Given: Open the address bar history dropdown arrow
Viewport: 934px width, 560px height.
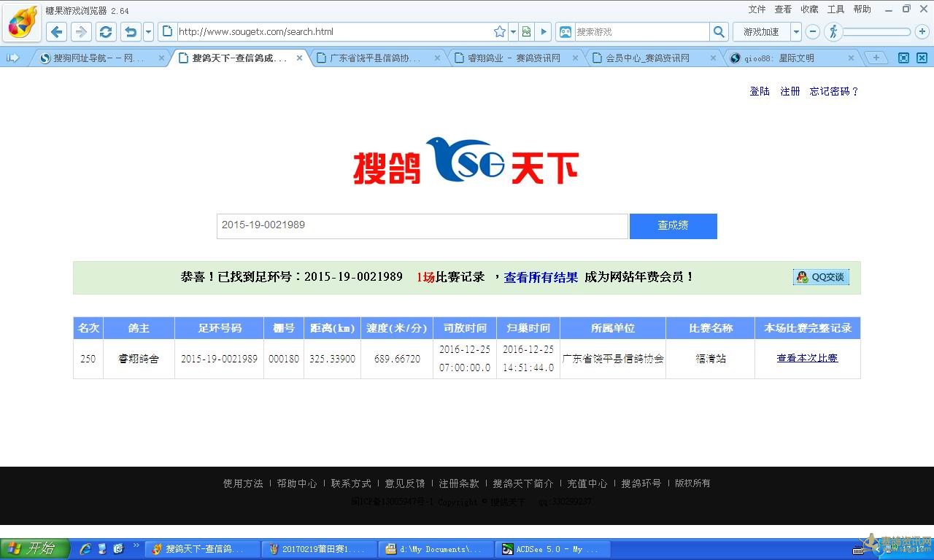Looking at the screenshot, I should pyautogui.click(x=513, y=31).
